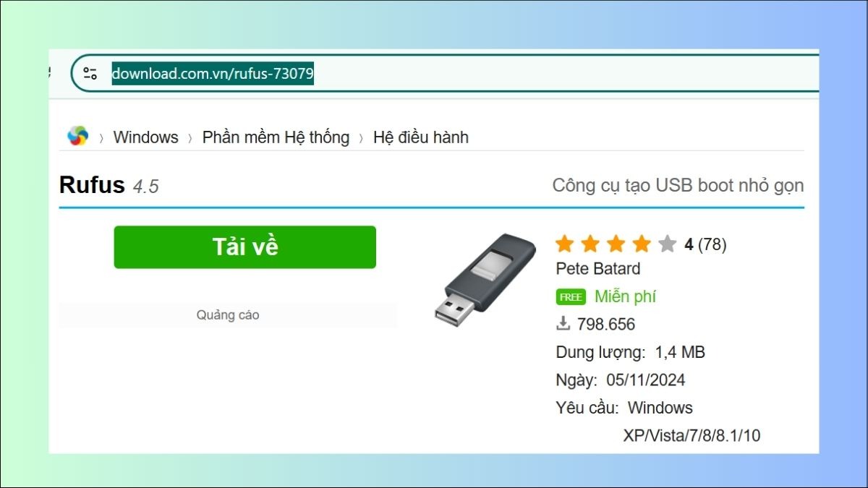The height and width of the screenshot is (488, 868).
Task: Click the Rufus title heading
Action: point(92,185)
